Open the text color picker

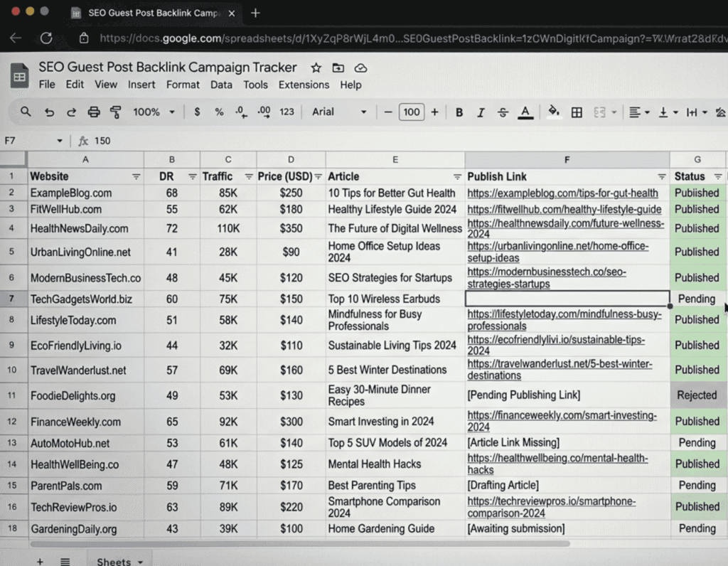[525, 112]
